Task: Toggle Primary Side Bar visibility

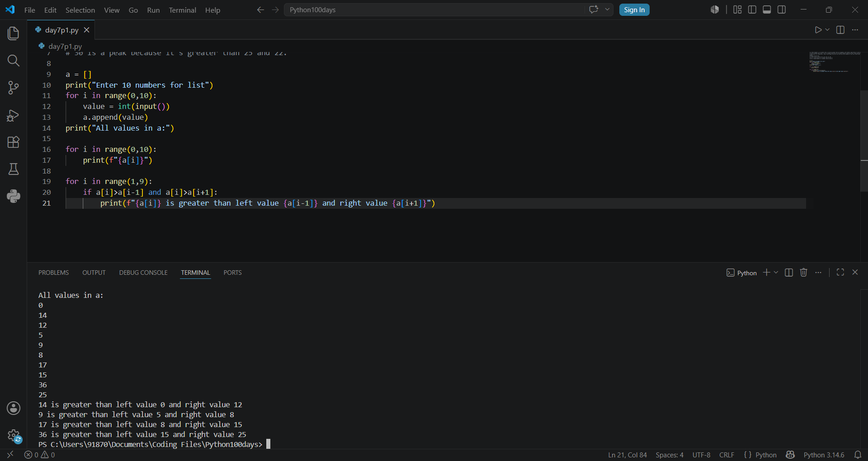Action: [x=752, y=9]
